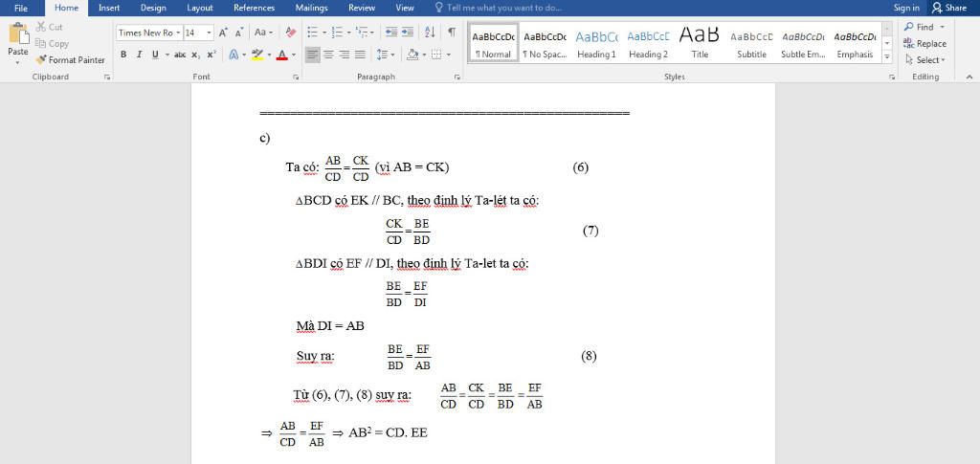Switch to the Layout tab
The height and width of the screenshot is (464, 980).
tap(200, 8)
